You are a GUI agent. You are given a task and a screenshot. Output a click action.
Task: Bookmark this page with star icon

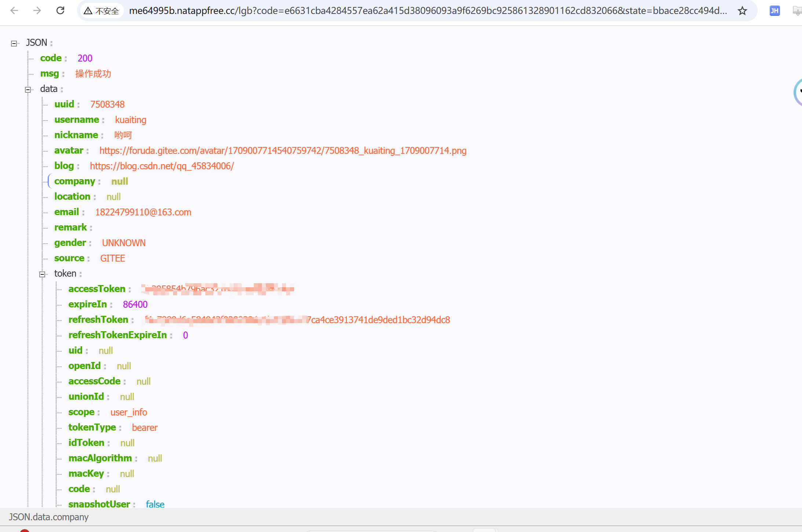[x=742, y=11]
